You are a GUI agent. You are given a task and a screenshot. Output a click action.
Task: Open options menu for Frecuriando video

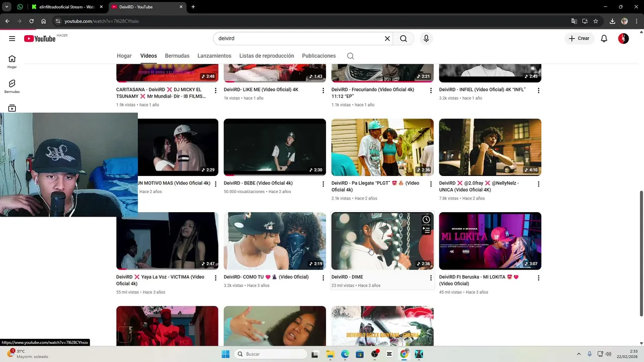[x=431, y=90]
